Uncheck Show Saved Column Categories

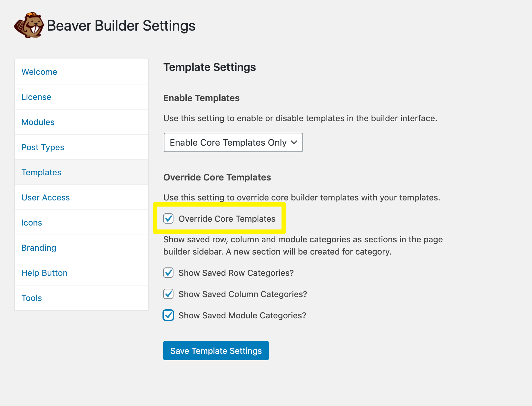click(168, 294)
